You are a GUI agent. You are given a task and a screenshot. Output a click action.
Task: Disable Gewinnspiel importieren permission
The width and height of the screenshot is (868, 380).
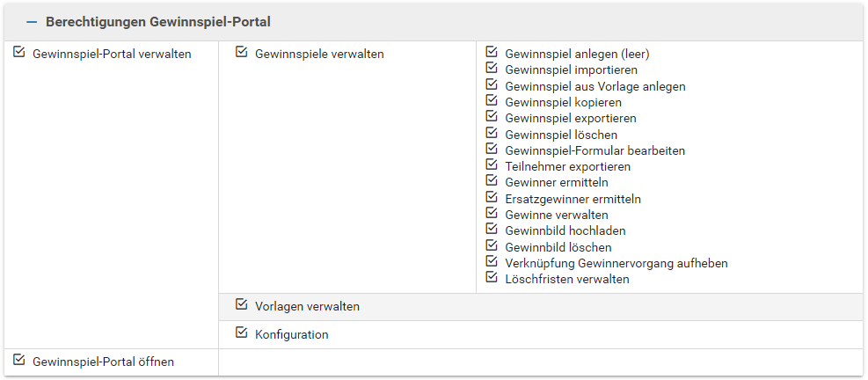[492, 69]
